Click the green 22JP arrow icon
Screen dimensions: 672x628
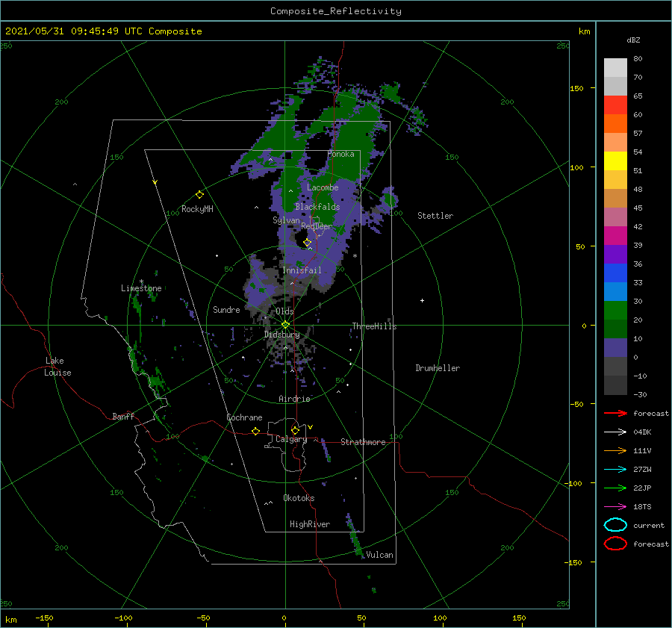tap(615, 488)
